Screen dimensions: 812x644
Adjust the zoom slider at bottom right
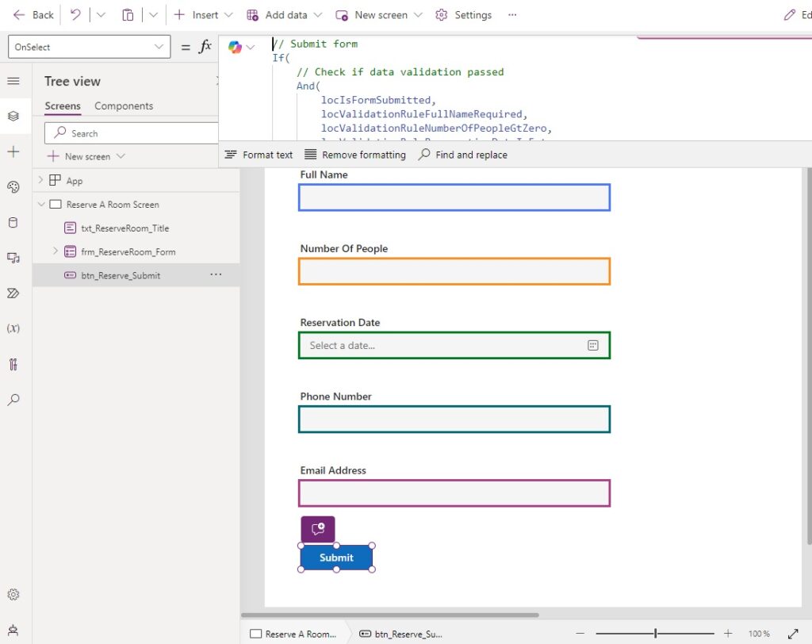click(x=654, y=634)
